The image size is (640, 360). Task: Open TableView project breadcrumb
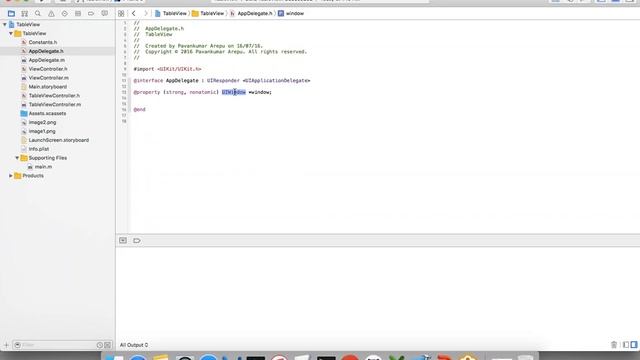(x=171, y=13)
